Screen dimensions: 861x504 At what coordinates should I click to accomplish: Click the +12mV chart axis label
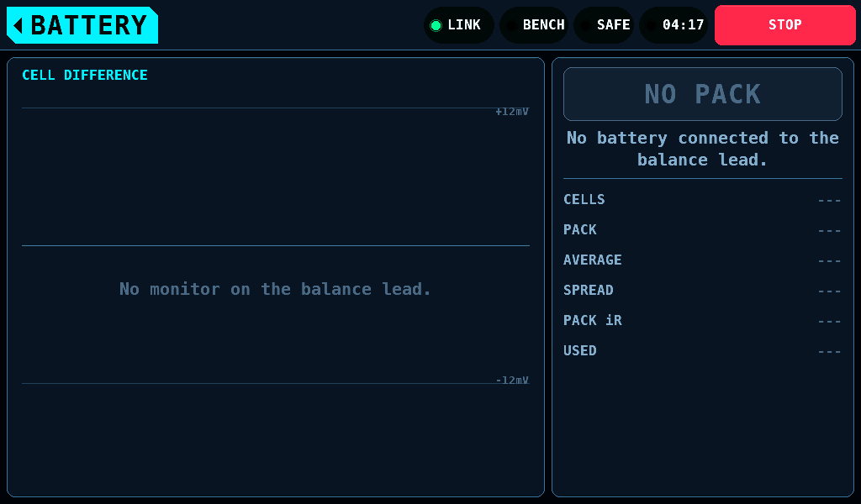512,112
